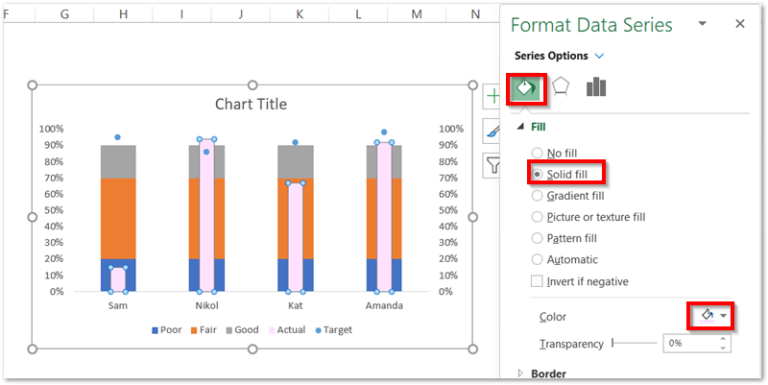Select column header M
768x385 pixels.
tap(417, 15)
